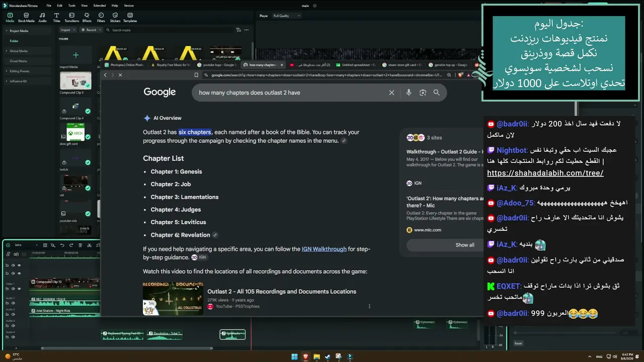Start Google voice search with microphone
Screen dimensions: 644x362
(409, 93)
